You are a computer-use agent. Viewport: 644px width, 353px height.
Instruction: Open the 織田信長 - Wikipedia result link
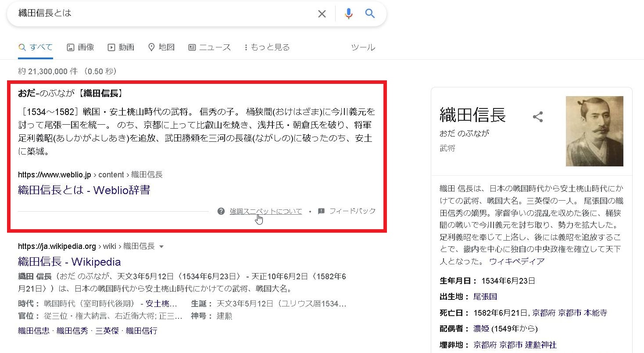click(69, 262)
